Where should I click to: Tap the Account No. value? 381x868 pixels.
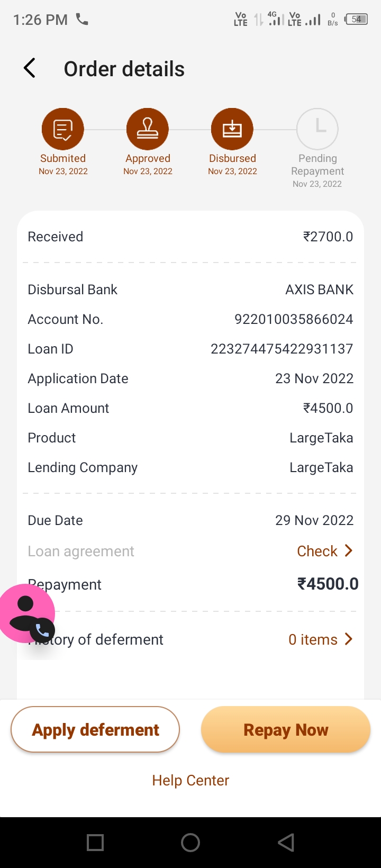point(294,319)
